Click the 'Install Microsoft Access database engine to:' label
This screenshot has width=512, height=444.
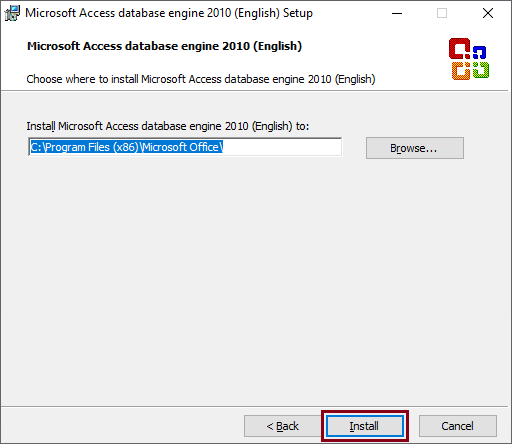click(x=168, y=126)
